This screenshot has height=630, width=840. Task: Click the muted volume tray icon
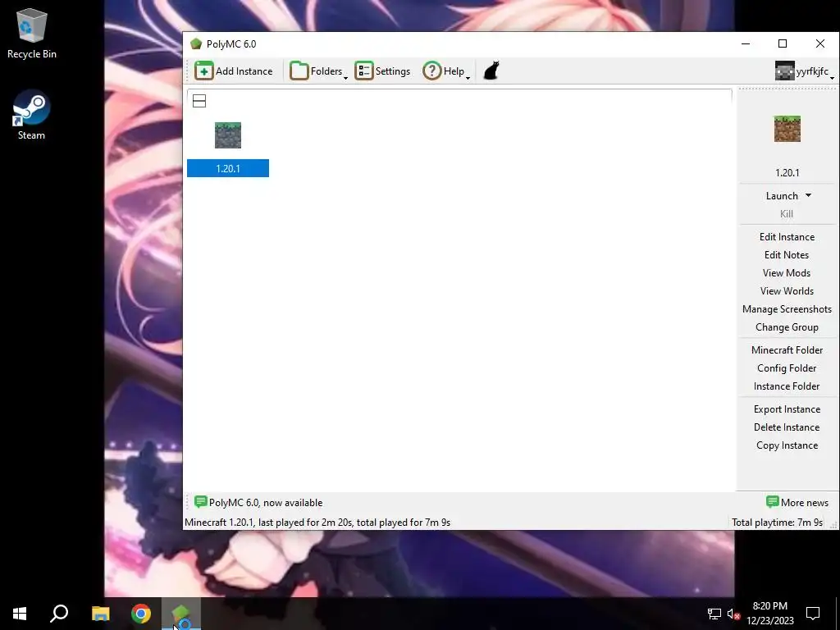[x=733, y=614]
